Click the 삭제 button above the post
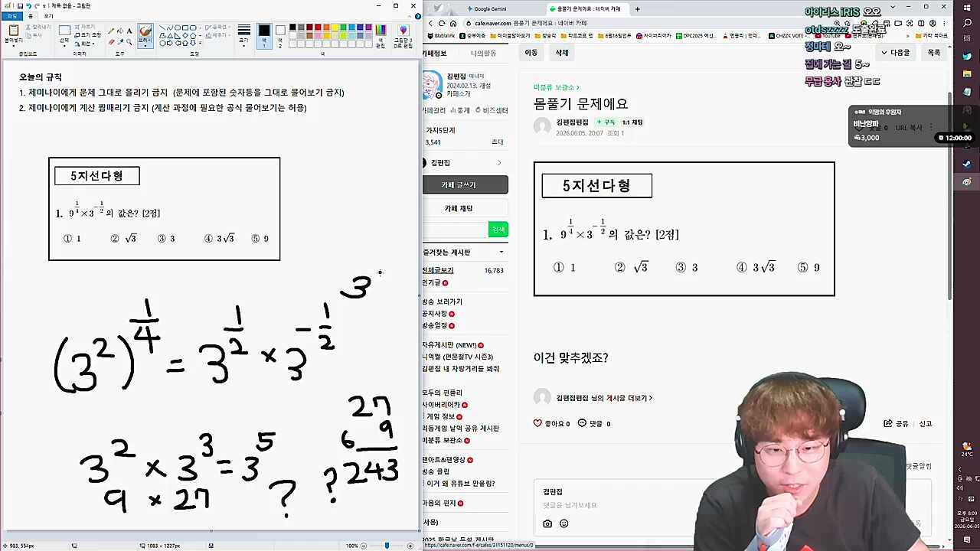980x551 pixels. (562, 53)
